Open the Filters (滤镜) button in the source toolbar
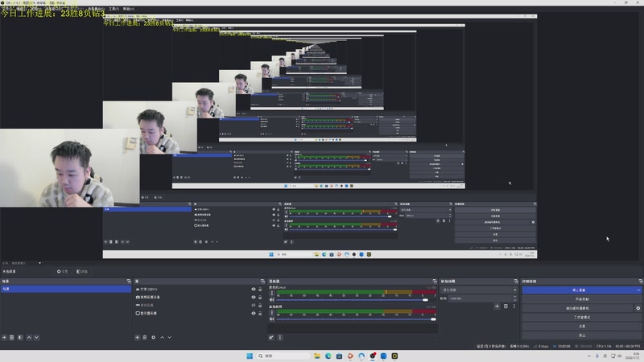The width and height of the screenshot is (644, 362). (x=82, y=271)
